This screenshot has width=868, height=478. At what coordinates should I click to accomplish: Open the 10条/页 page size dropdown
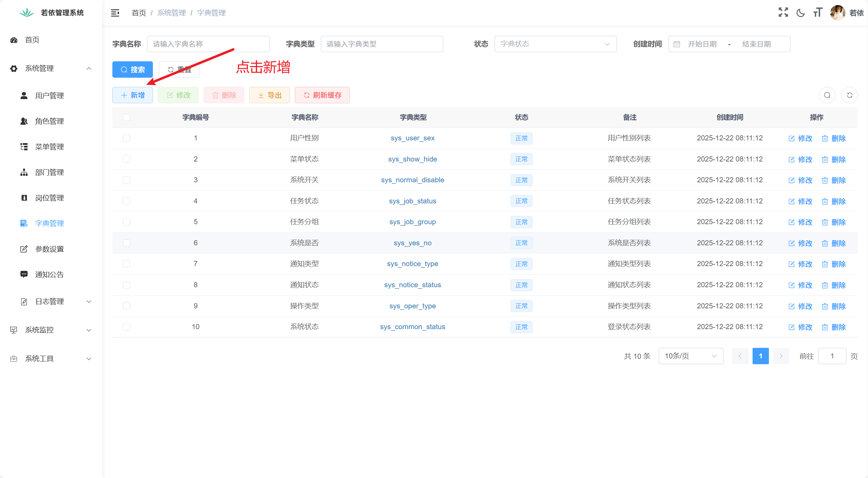tap(691, 356)
